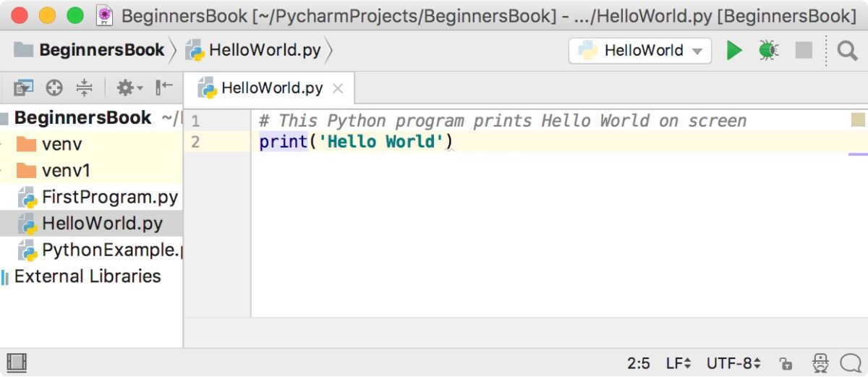The image size is (868, 377).
Task: Click the title bar file proxy icon
Action: coord(106,15)
